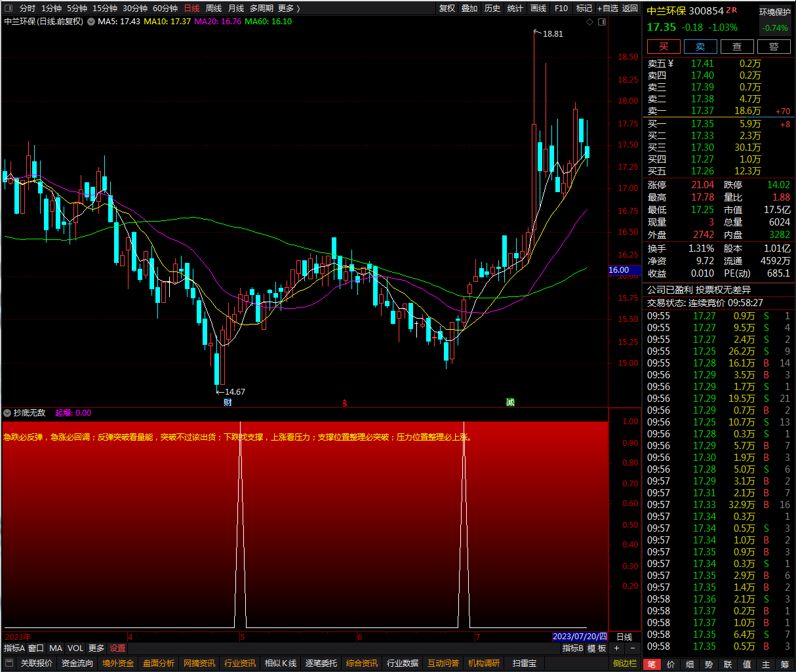The width and height of the screenshot is (796, 672).
Task: Click the 减 marker below the chart
Action: tap(510, 403)
